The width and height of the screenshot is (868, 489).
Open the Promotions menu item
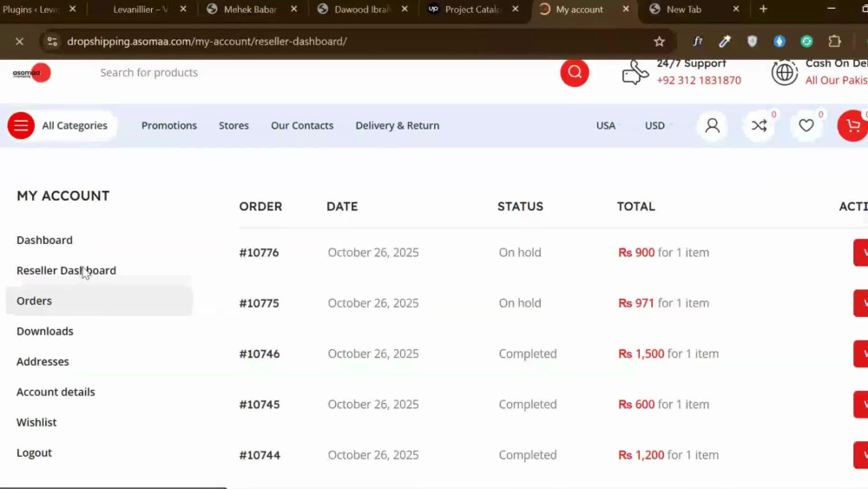tap(169, 126)
